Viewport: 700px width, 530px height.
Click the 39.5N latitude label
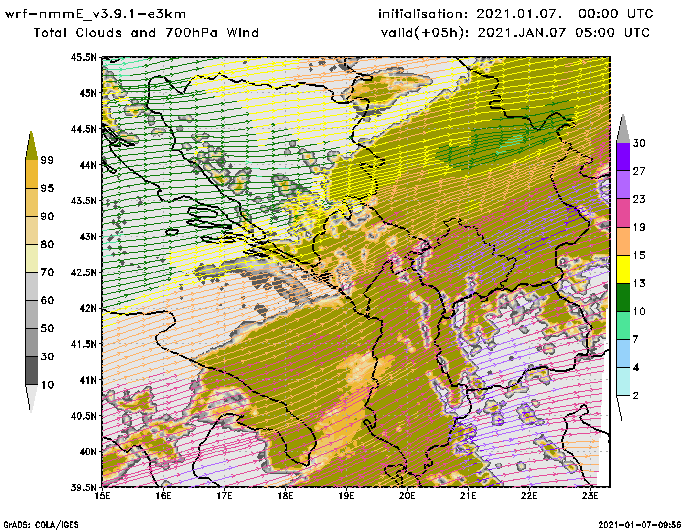tap(83, 487)
